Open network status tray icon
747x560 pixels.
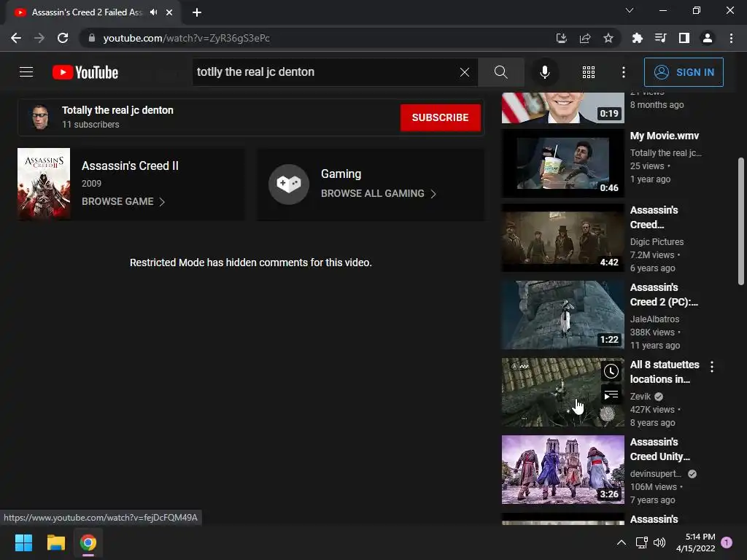pos(642,542)
